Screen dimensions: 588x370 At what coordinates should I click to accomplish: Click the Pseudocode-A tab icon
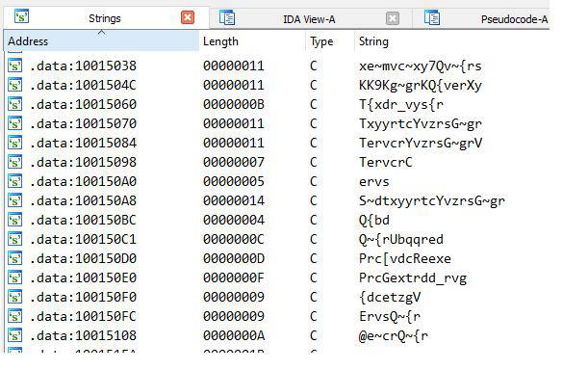point(432,17)
